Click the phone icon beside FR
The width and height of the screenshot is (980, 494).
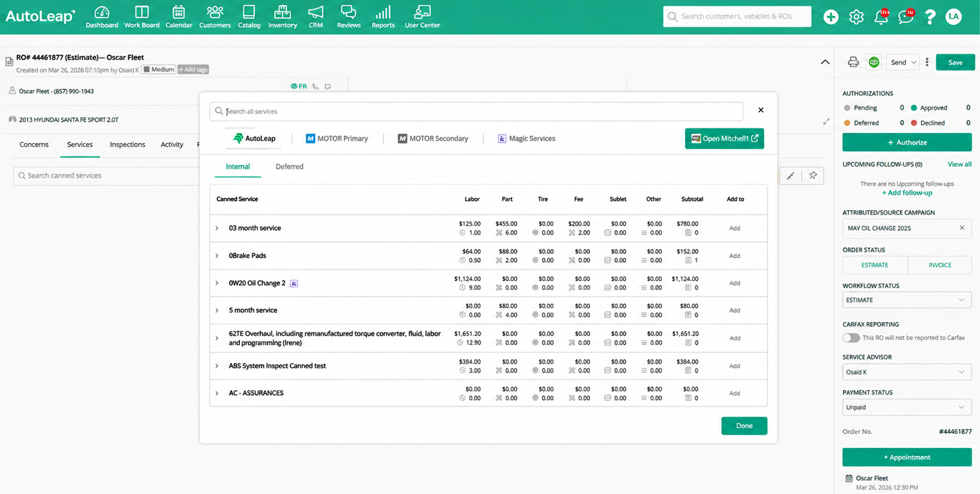coord(315,87)
